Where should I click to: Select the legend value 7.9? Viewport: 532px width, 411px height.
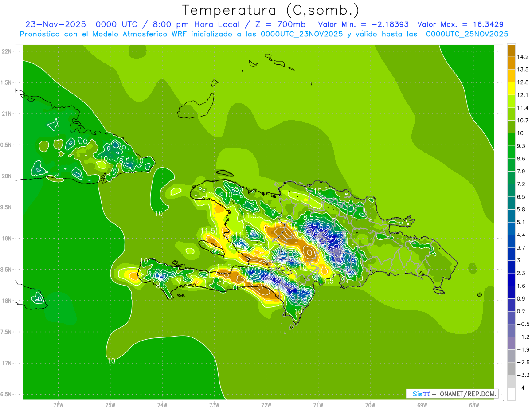(522, 171)
